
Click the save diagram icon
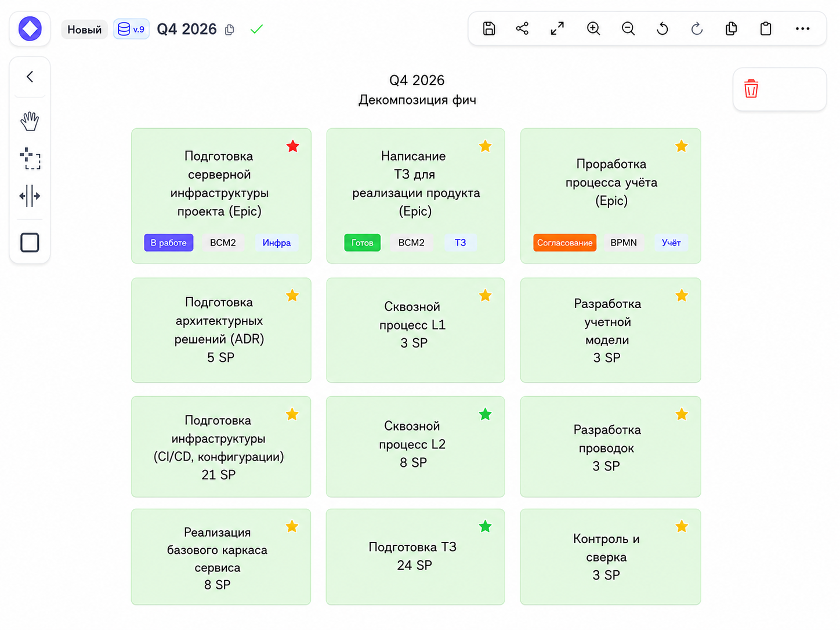(x=489, y=28)
